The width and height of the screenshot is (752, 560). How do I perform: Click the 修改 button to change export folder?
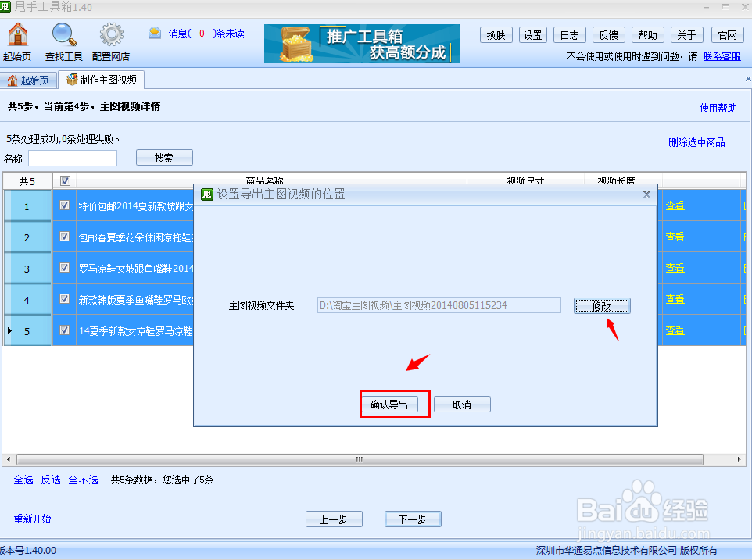pyautogui.click(x=601, y=305)
